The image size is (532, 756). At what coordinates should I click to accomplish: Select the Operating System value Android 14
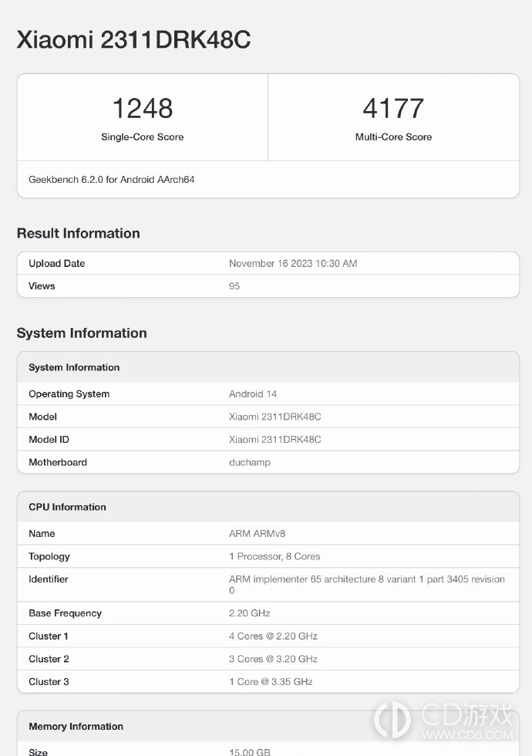pyautogui.click(x=253, y=394)
